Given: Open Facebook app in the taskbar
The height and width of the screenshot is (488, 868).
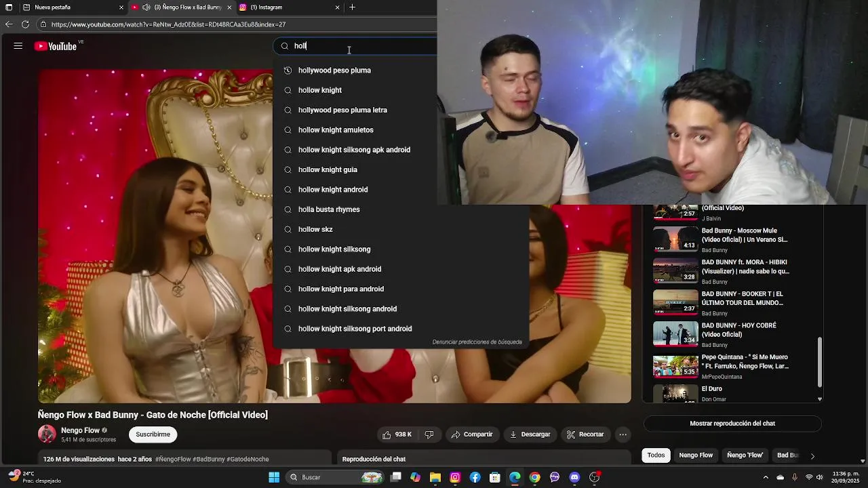Looking at the screenshot, I should tap(475, 477).
